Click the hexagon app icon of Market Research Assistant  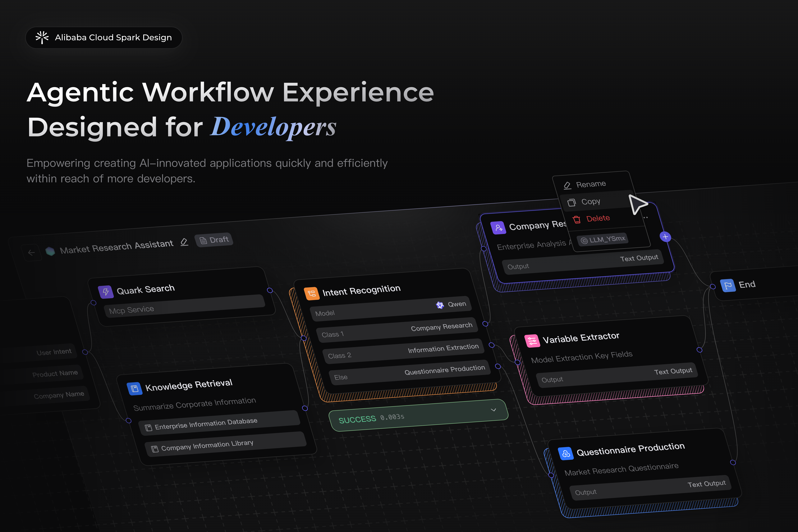coord(50,251)
